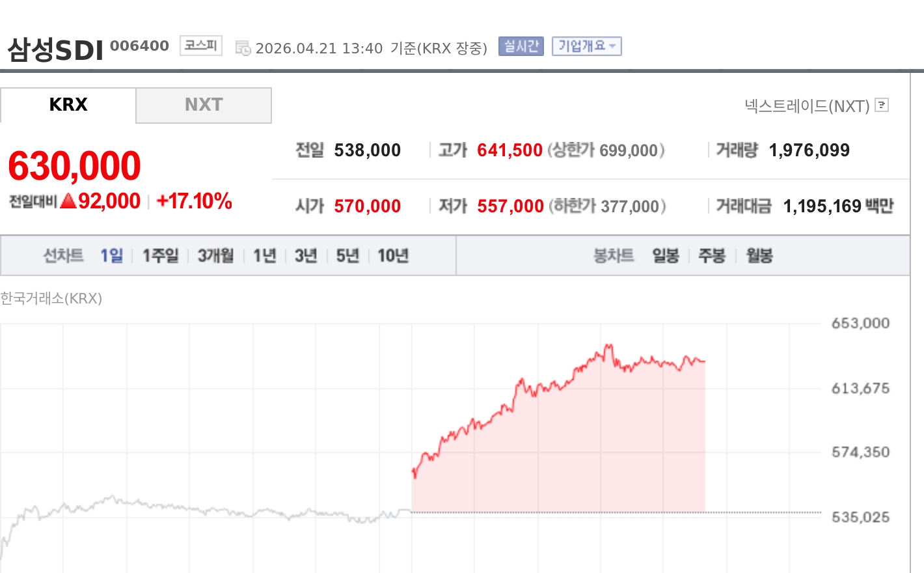Switch to the NXT exchange tab
Screen dimensions: 924x573
[203, 105]
